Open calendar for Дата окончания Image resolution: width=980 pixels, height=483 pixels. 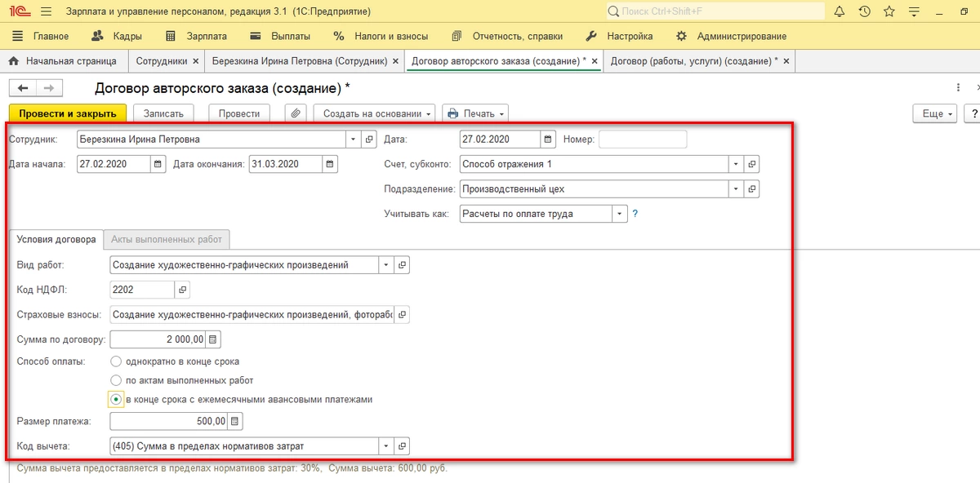(330, 164)
